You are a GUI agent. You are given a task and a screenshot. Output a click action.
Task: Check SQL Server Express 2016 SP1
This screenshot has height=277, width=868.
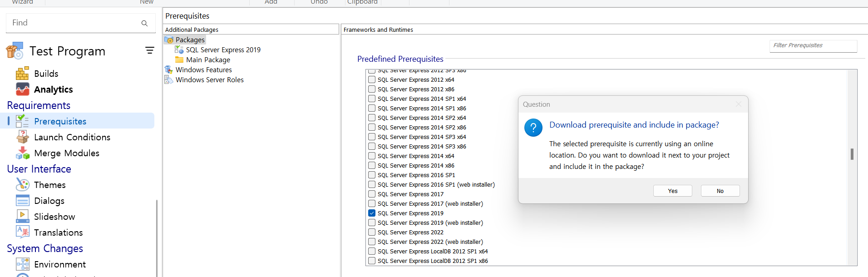click(x=372, y=175)
